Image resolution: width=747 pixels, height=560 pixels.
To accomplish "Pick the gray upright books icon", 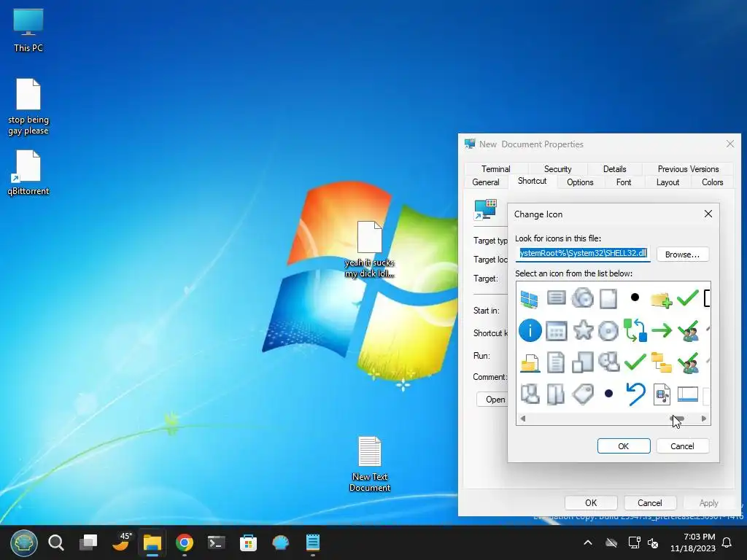I will [x=556, y=394].
